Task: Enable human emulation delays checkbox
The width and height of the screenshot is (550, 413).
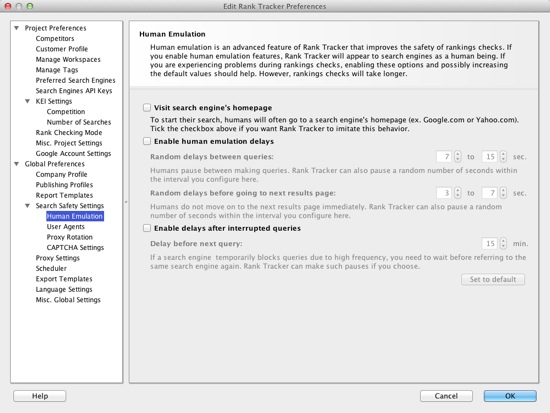Action: (147, 141)
